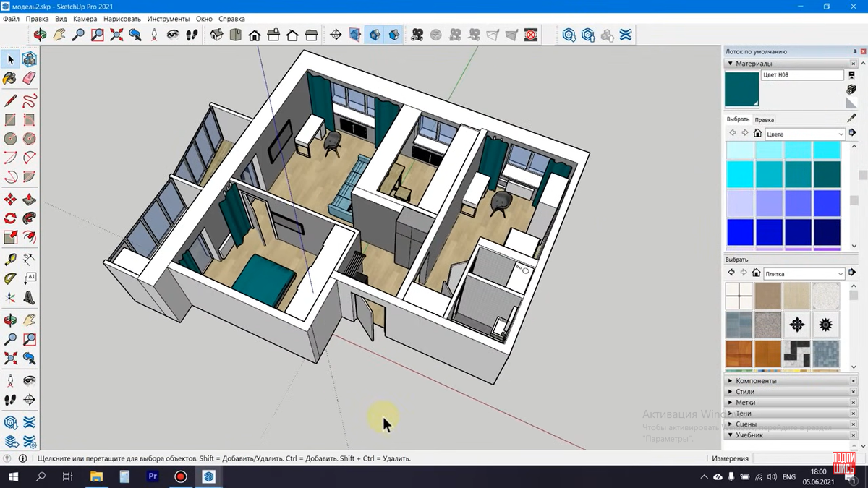The width and height of the screenshot is (868, 488).
Task: Open the Камера menu
Action: [85, 19]
